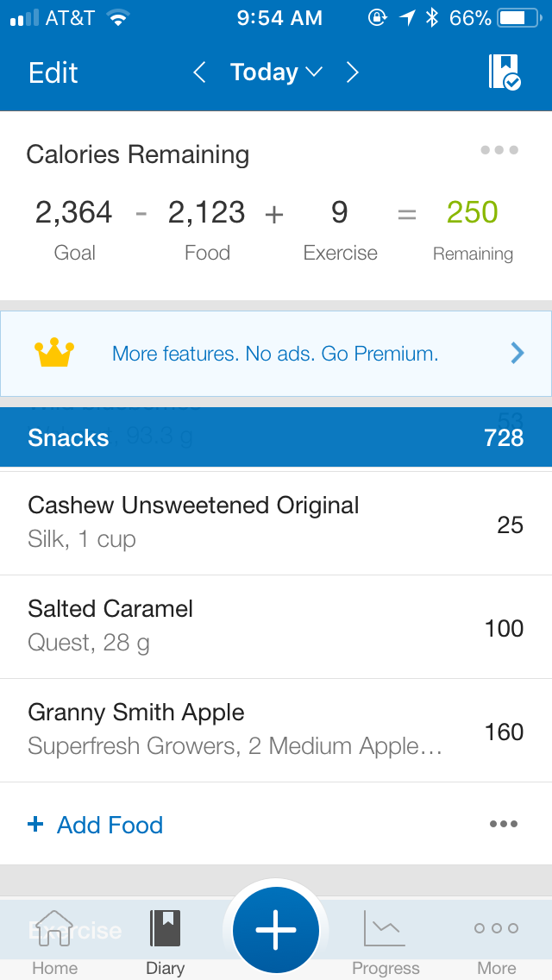Go to previous day arrow
552x980 pixels.
coord(199,72)
